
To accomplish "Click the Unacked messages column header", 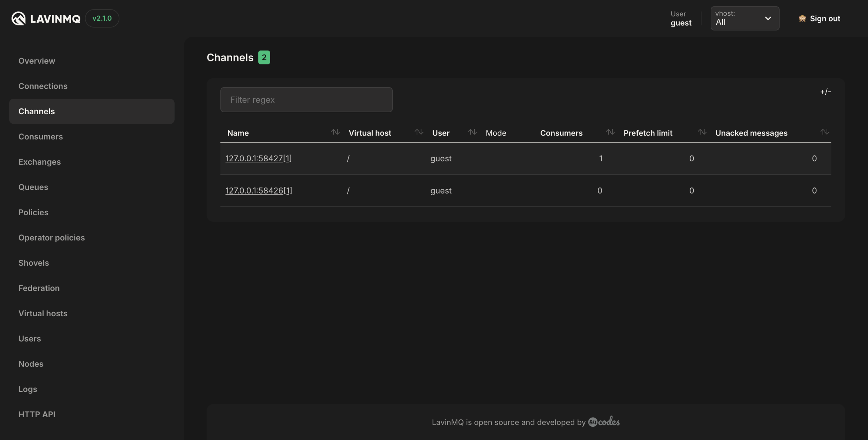I will (x=751, y=133).
